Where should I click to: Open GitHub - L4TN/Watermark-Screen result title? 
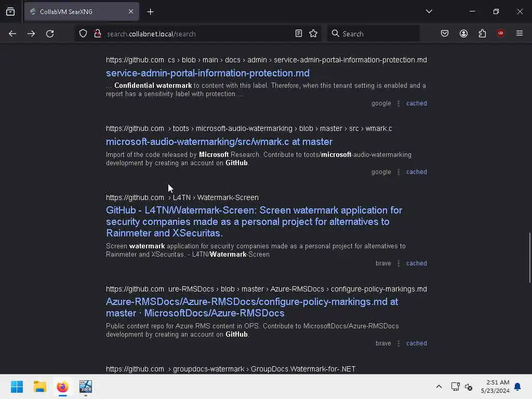tap(254, 221)
